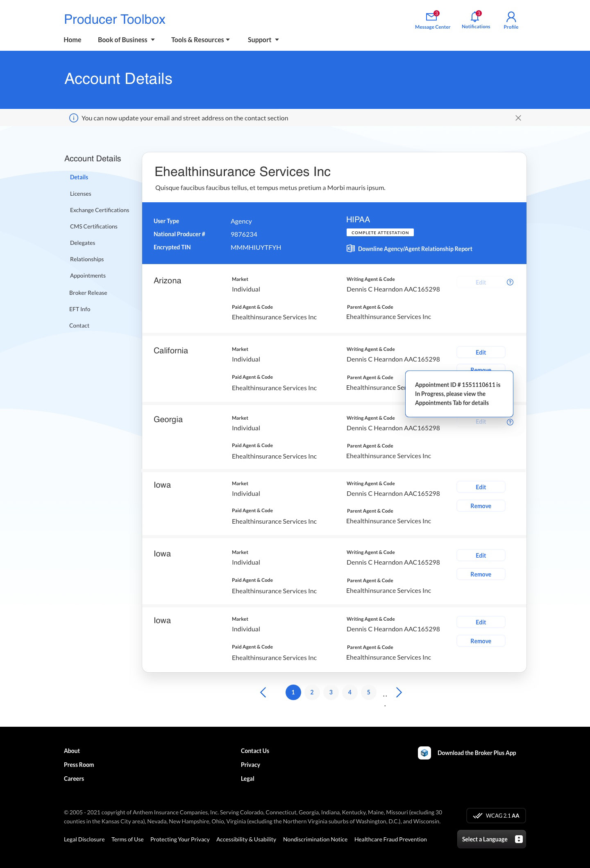Click the California state label
Screen dimensions: 590x868
click(171, 350)
